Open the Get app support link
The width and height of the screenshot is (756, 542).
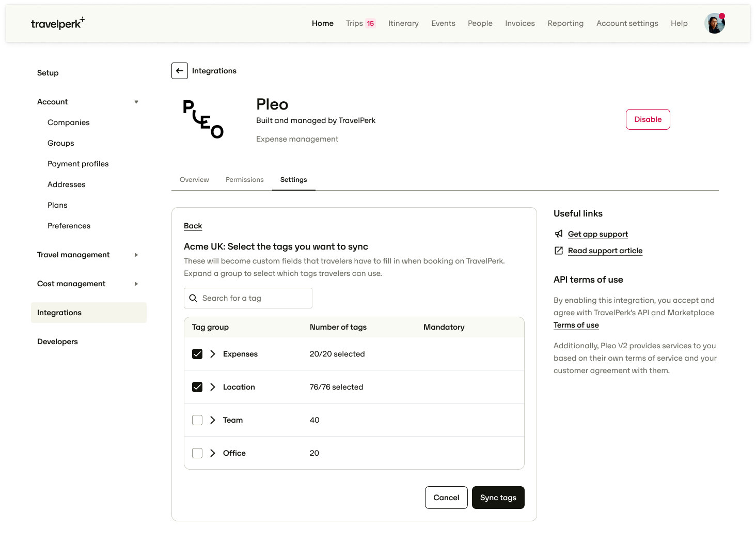pyautogui.click(x=598, y=234)
